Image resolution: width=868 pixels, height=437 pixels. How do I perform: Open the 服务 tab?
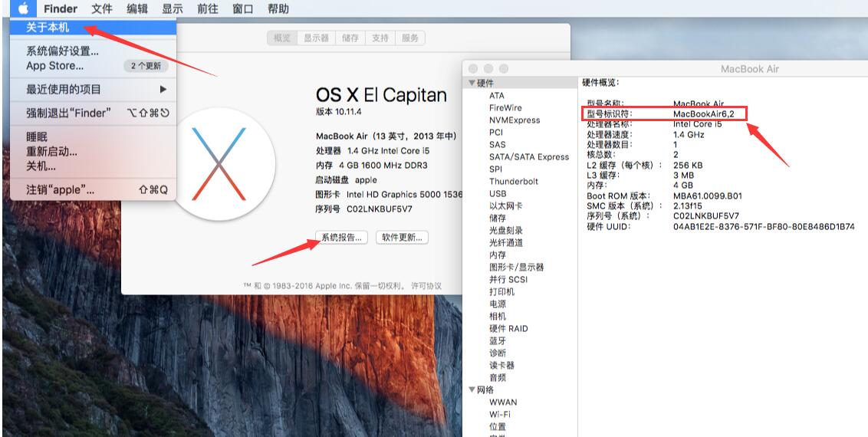[410, 38]
